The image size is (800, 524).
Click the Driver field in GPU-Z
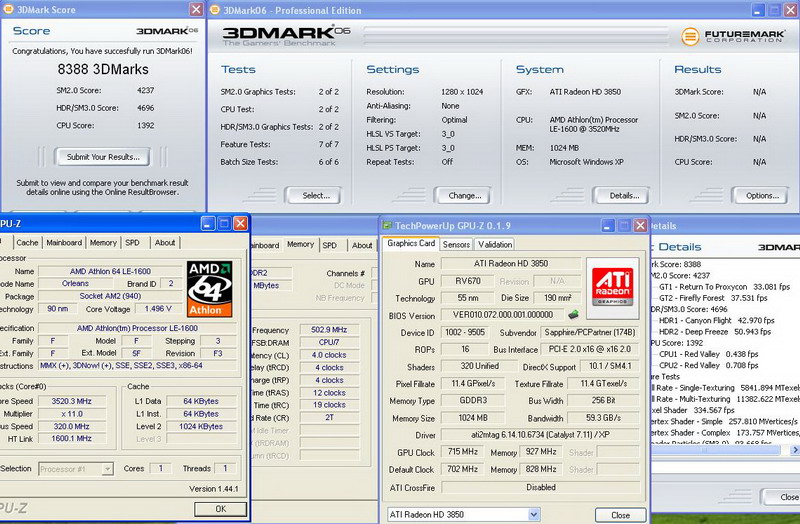click(540, 435)
